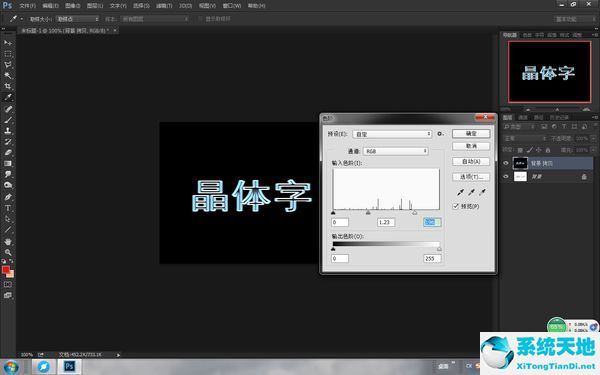Viewport: 600px width, 375px height.
Task: Cancel the Levels dialog with 取消
Action: coord(471,146)
